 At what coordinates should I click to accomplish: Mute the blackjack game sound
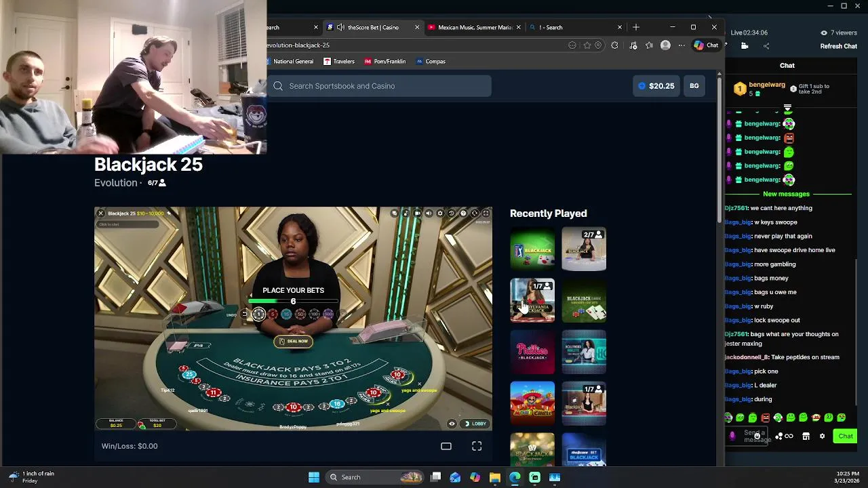429,213
